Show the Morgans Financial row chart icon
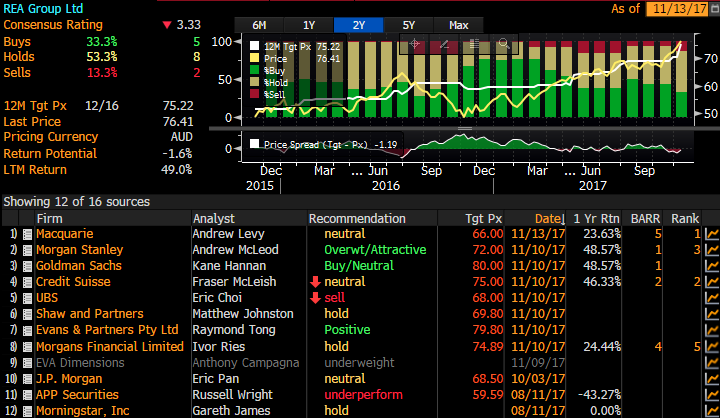720x418 pixels. click(x=712, y=347)
